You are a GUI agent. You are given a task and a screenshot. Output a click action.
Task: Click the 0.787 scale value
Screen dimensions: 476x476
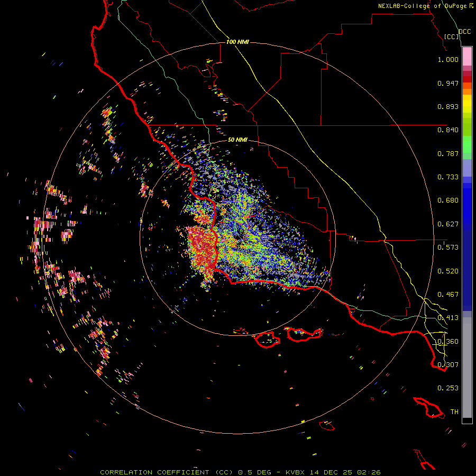click(448, 153)
